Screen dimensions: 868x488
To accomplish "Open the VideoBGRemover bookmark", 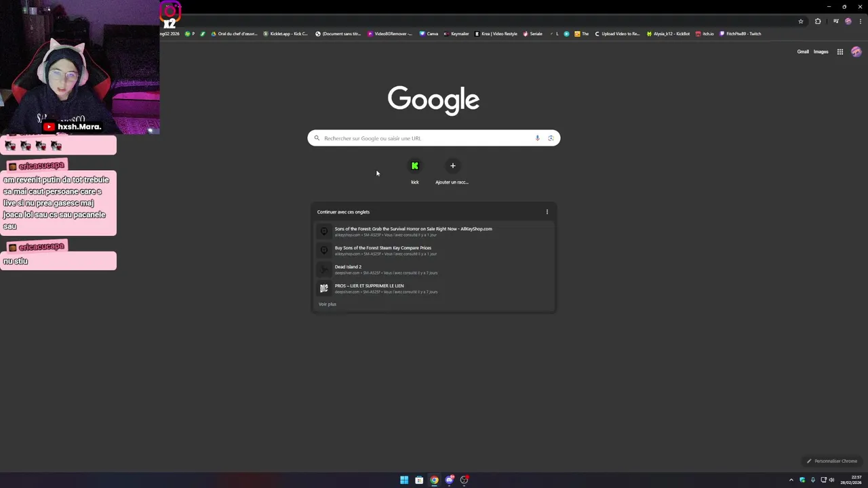I will (390, 33).
